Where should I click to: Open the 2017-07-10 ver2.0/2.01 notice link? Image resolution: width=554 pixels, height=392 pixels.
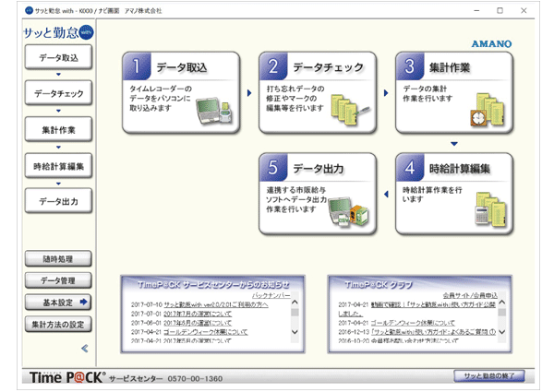tap(216, 304)
